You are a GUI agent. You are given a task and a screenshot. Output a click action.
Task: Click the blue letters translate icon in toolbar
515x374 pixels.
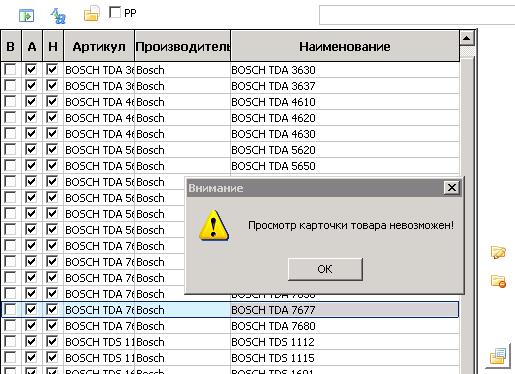coord(58,16)
